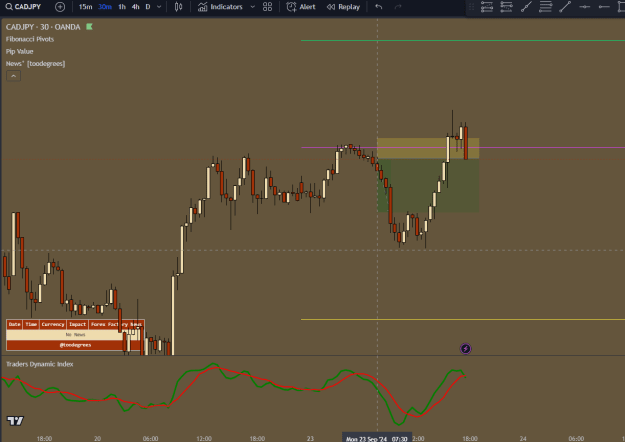
Task: Switch to the 4h timeframe
Action: pyautogui.click(x=136, y=7)
